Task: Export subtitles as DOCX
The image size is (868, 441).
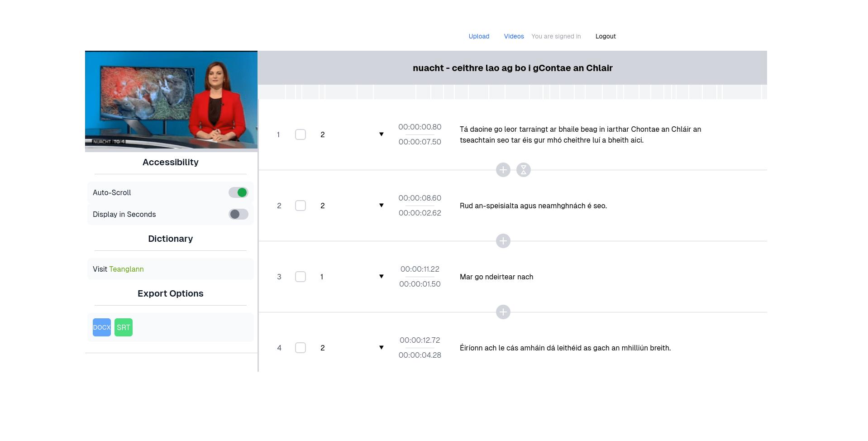Action: (101, 327)
